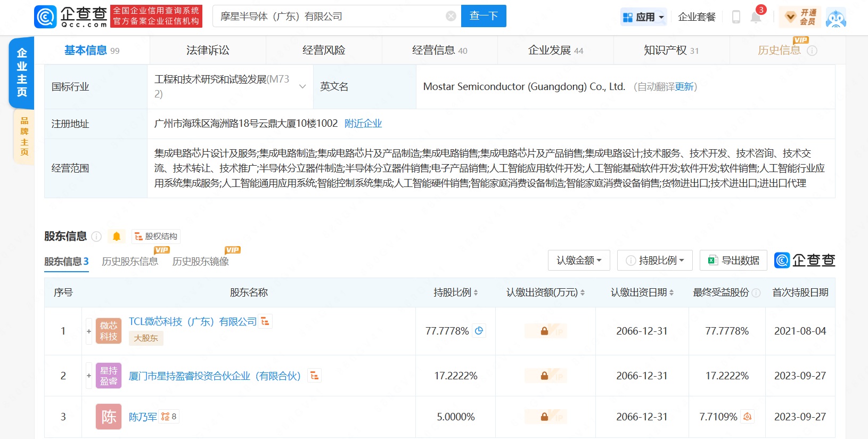Open the user avatar menu
Image resolution: width=868 pixels, height=439 pixels.
[836, 18]
